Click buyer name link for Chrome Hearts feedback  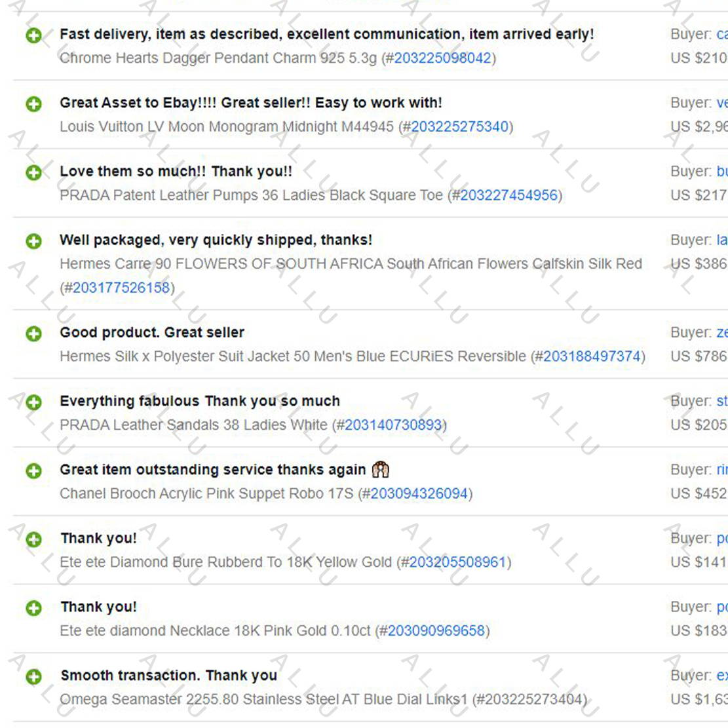point(722,34)
